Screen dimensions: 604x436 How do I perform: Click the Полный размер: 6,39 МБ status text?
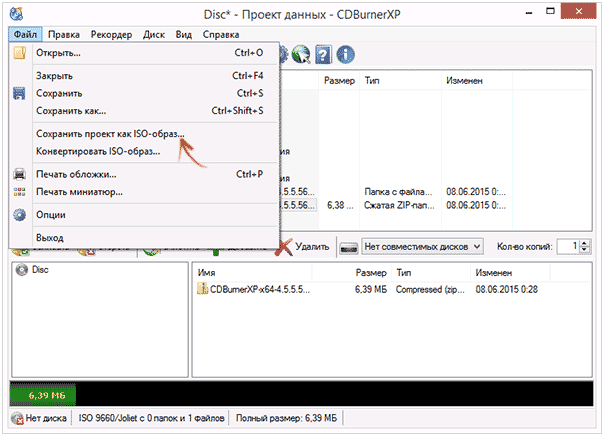coord(286,418)
